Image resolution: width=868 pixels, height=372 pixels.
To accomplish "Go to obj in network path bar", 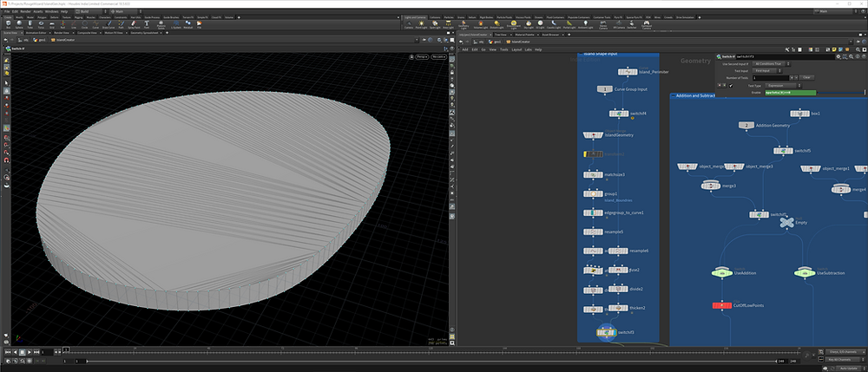I will 479,42.
